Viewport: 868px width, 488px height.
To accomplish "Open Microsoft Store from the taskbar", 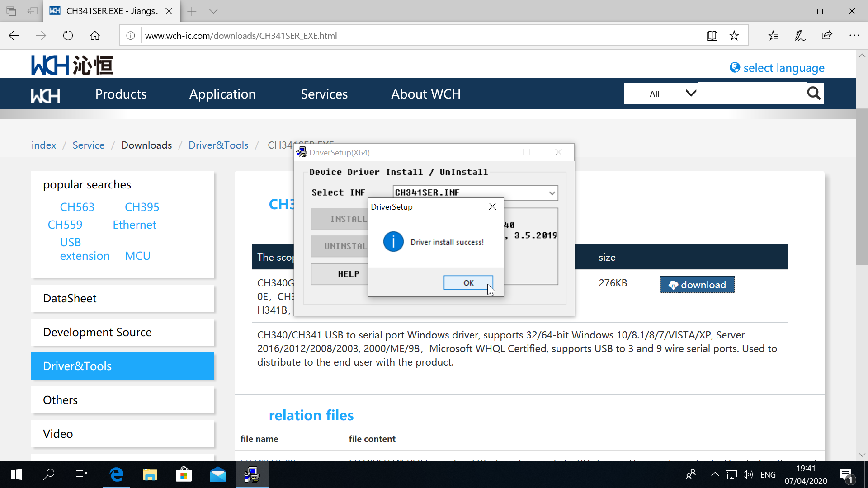I will pos(184,474).
